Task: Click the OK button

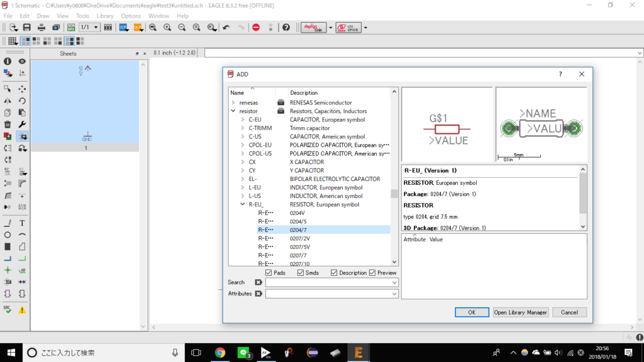Action: tap(472, 312)
